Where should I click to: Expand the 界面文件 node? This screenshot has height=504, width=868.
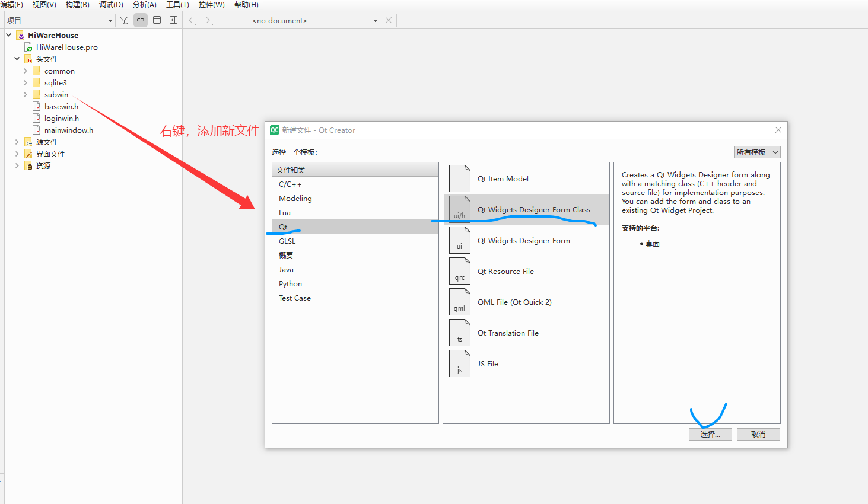point(17,154)
